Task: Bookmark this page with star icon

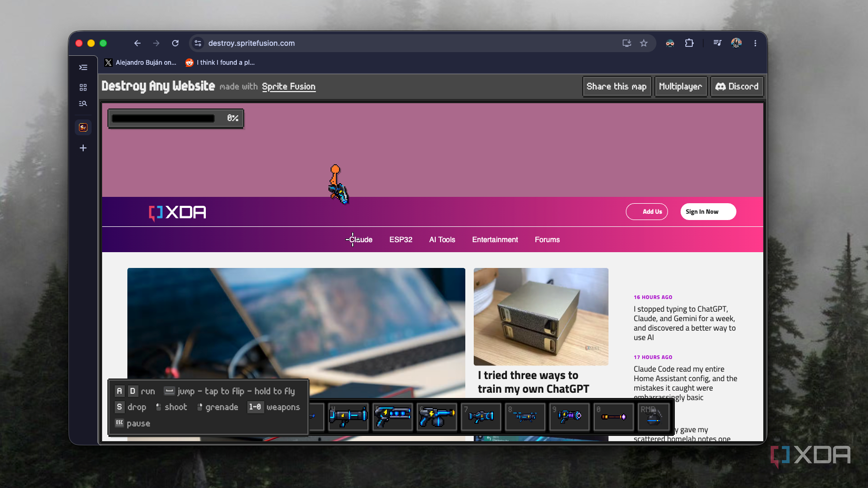Action: [x=644, y=43]
